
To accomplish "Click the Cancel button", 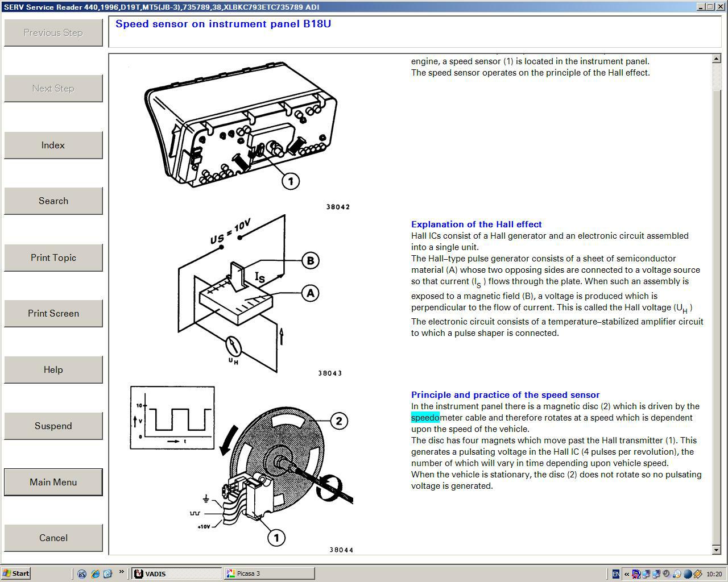I will pos(53,538).
